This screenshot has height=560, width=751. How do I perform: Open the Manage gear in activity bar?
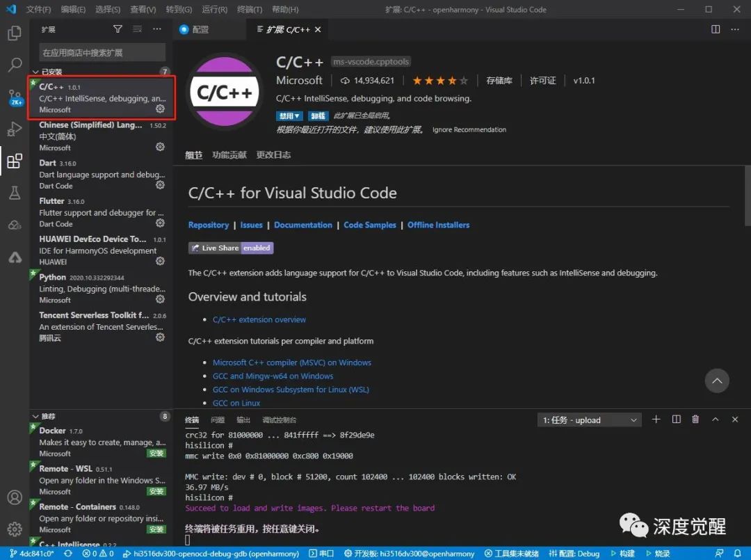point(15,529)
